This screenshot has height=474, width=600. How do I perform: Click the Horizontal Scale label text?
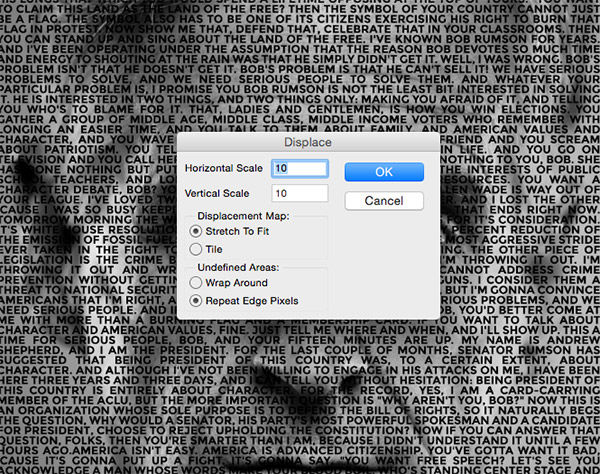coord(224,168)
